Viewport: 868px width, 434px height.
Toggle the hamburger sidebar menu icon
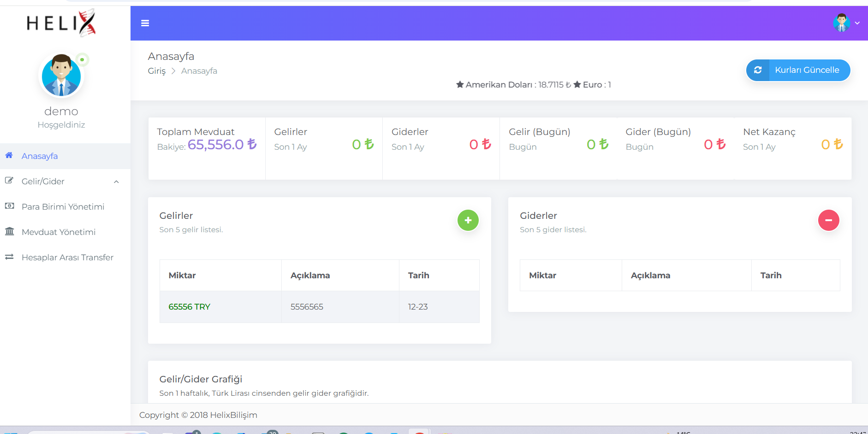[x=145, y=23]
